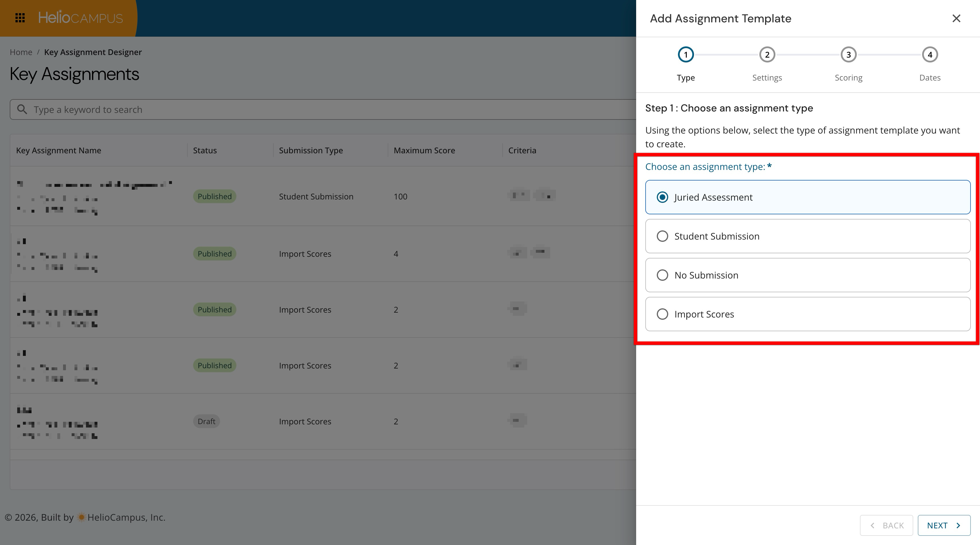Go to step 3 Scoring circle
This screenshot has width=980, height=545.
click(848, 55)
